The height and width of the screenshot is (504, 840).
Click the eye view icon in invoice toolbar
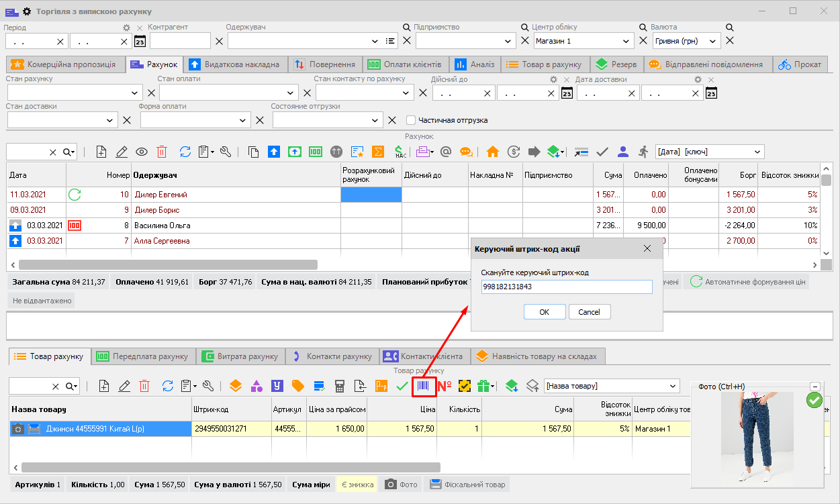pyautogui.click(x=142, y=152)
